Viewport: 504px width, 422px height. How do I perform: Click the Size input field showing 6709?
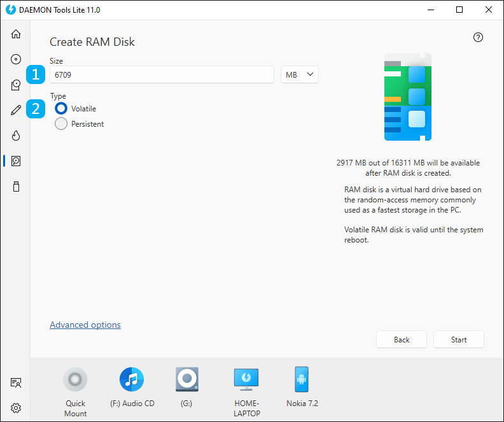click(x=162, y=74)
